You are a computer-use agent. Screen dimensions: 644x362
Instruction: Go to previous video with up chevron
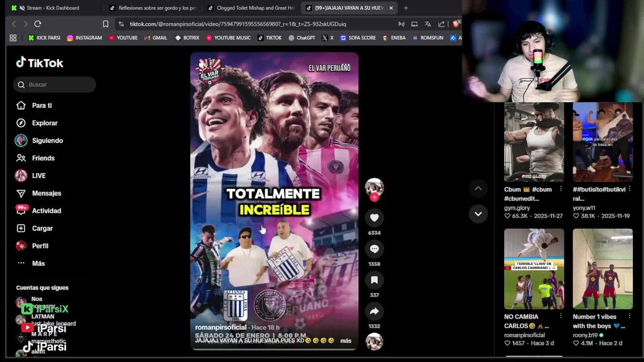click(478, 189)
